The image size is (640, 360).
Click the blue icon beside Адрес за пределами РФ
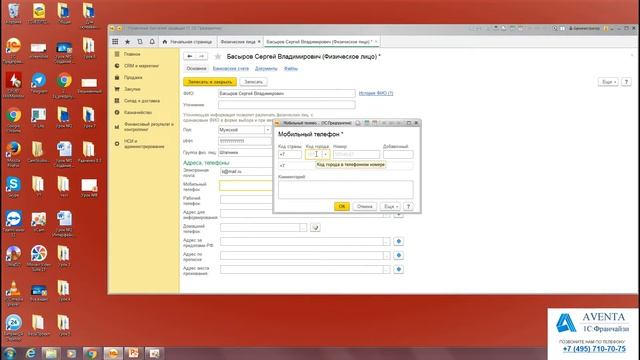pyautogui.click(x=398, y=241)
